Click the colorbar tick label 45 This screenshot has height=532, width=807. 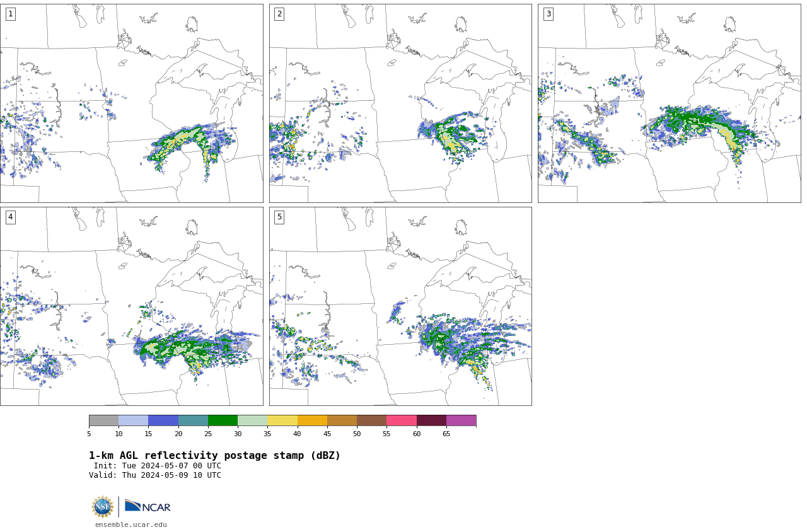click(x=327, y=434)
